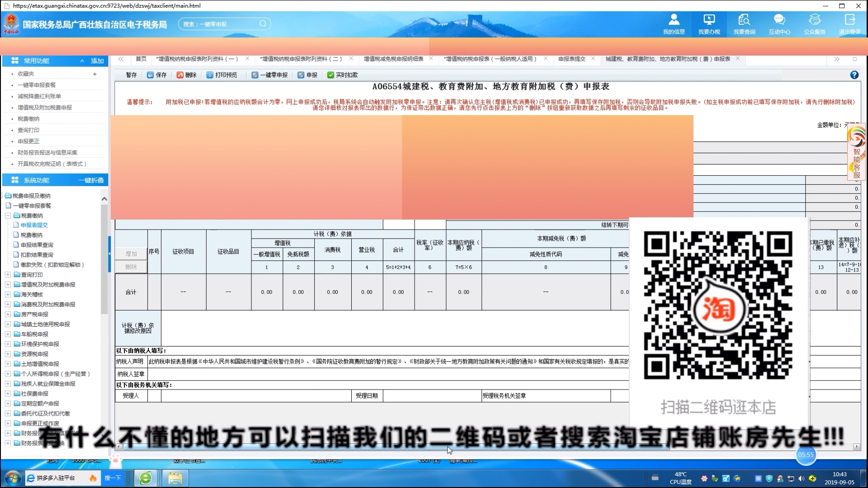Open 一键零申报套餐 tree item
Image resolution: width=868 pixels, height=488 pixels.
(32, 206)
